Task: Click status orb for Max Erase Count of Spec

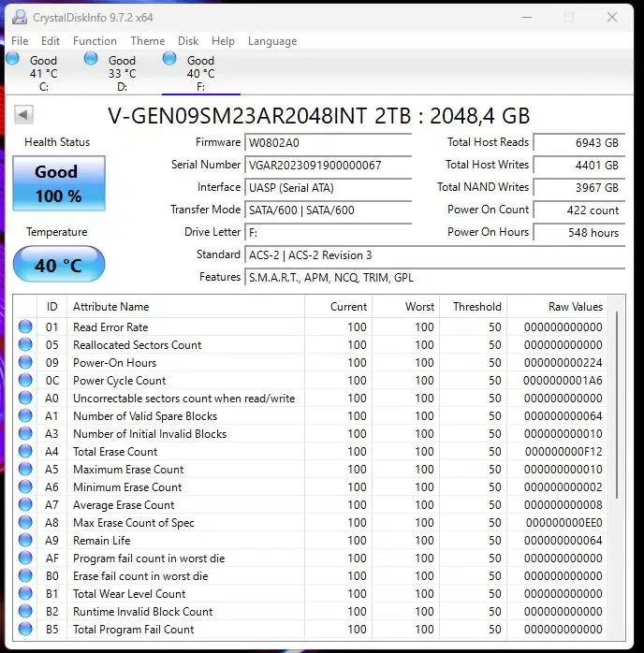Action: tap(25, 522)
